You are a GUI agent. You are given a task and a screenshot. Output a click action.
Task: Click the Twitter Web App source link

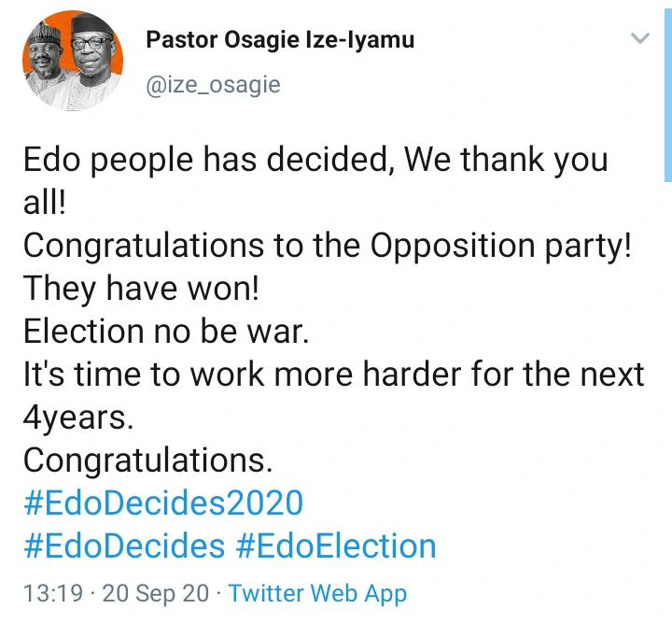[x=317, y=592]
